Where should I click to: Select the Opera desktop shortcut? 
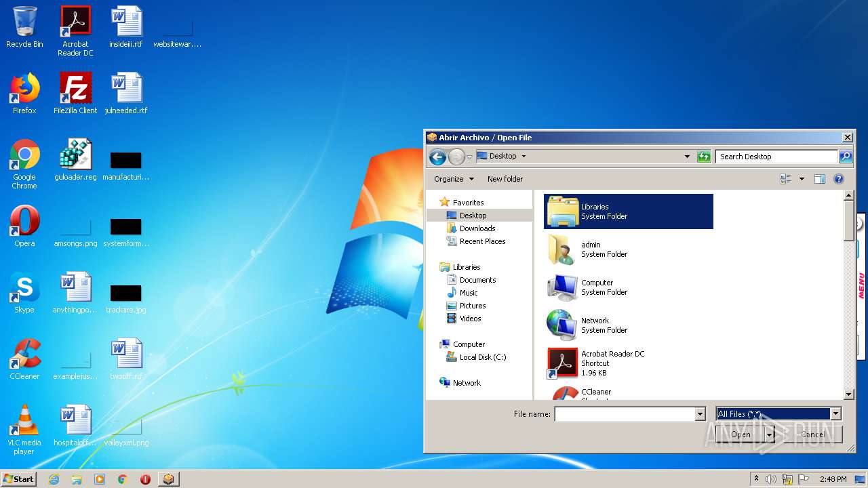tap(24, 226)
